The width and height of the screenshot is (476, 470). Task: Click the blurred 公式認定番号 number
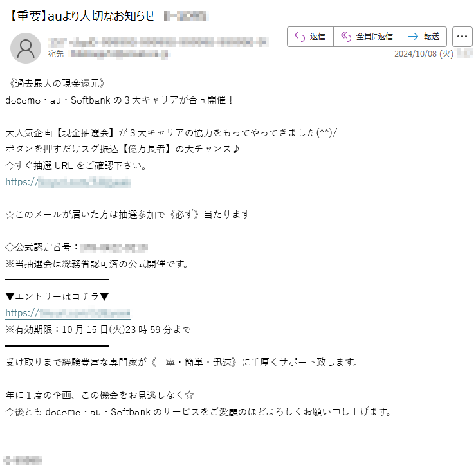point(114,248)
